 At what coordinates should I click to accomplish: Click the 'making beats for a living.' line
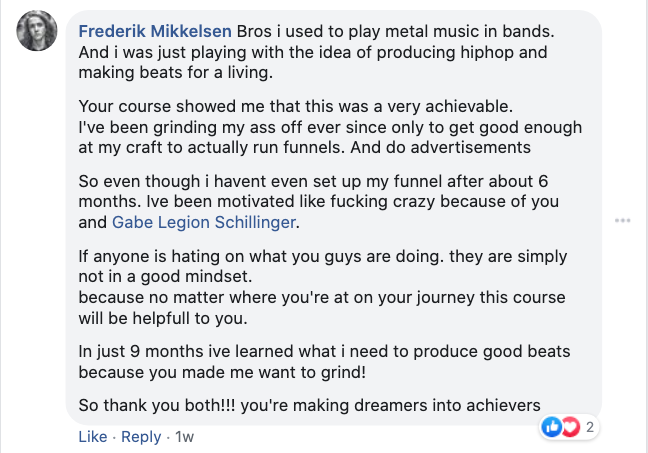[x=176, y=73]
